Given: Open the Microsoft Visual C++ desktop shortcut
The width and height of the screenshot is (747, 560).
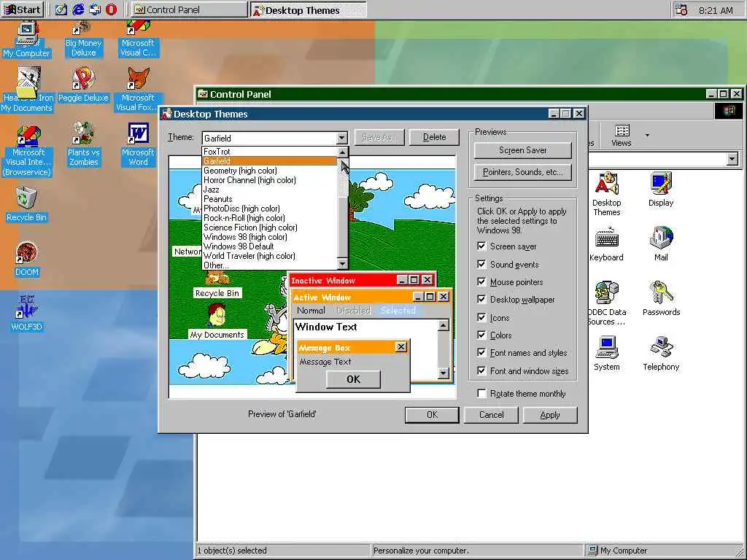Looking at the screenshot, I should (138, 40).
